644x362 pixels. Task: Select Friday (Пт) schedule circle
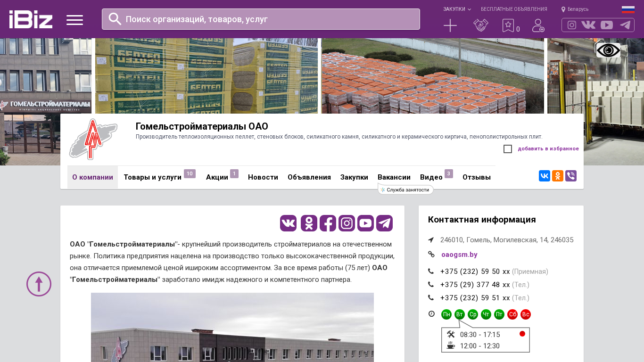499,314
